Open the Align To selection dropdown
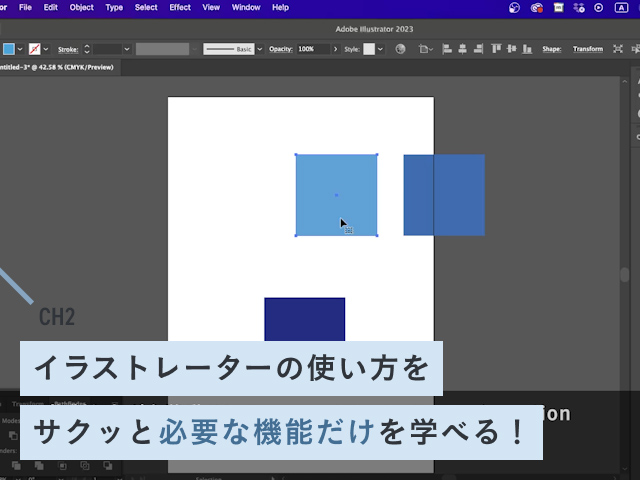This screenshot has width=640, height=480. (426, 49)
